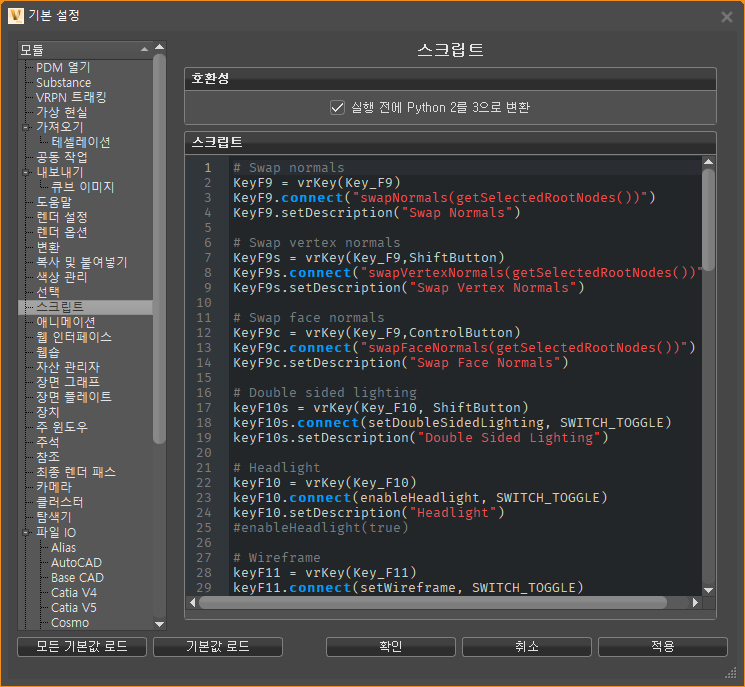The image size is (745, 687).
Task: Select 공동 작업 module
Action: click(62, 157)
